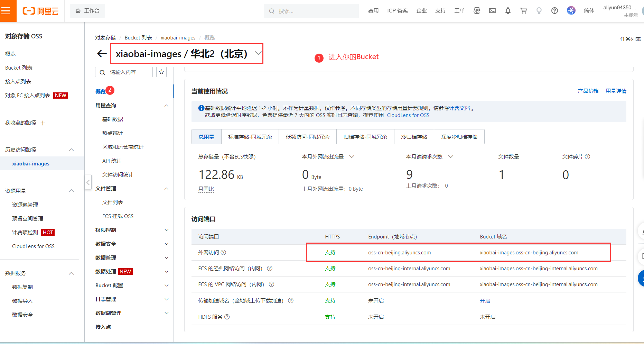Collapse the 资源用量 section

72,191
